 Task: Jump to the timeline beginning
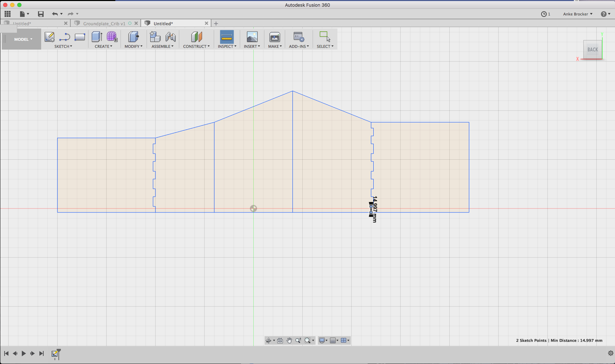tap(6, 353)
